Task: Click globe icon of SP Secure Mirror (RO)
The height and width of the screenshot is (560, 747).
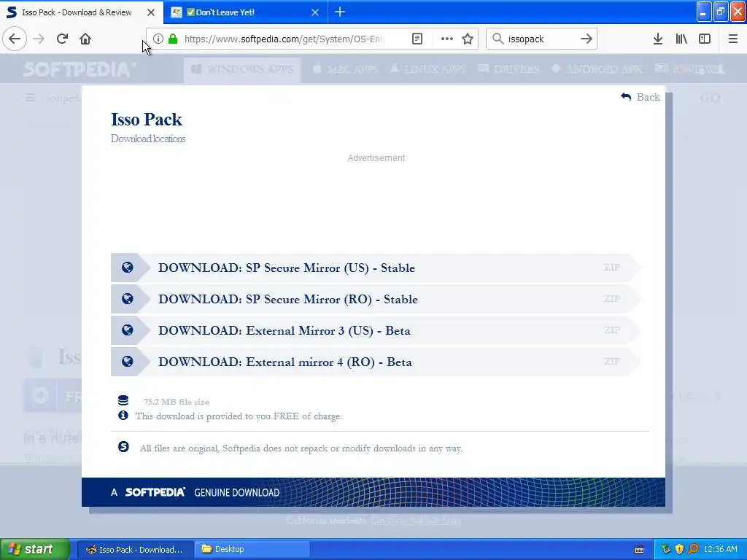Action: coord(127,298)
